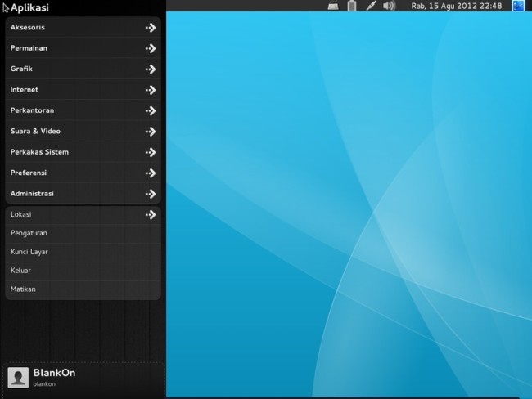Open the Internet category
Screen dimensions: 532x399
click(83, 90)
